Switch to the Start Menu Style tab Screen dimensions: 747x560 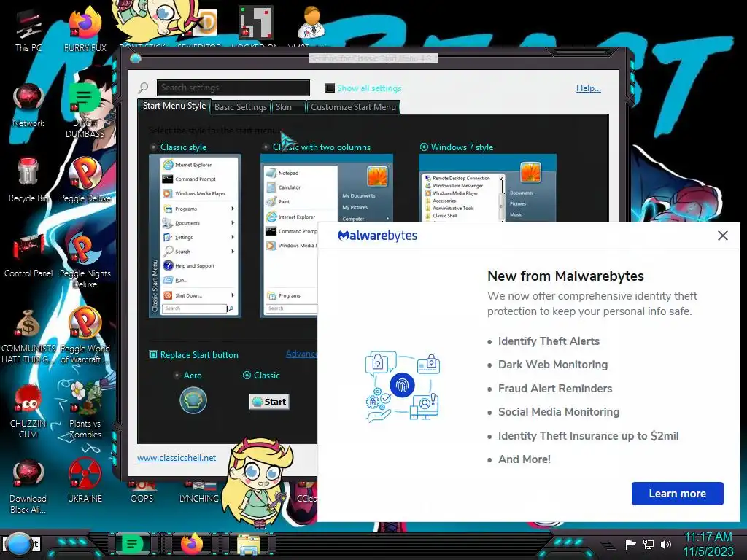[174, 106]
